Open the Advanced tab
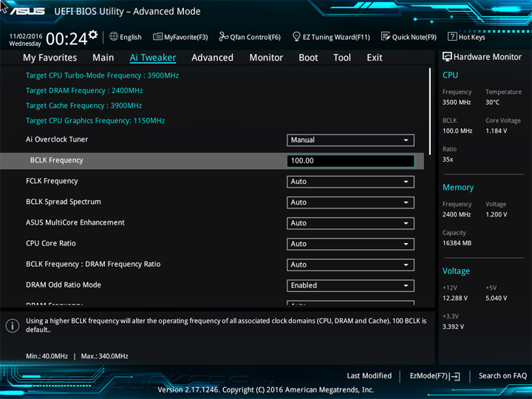This screenshot has width=532, height=399. click(x=212, y=58)
